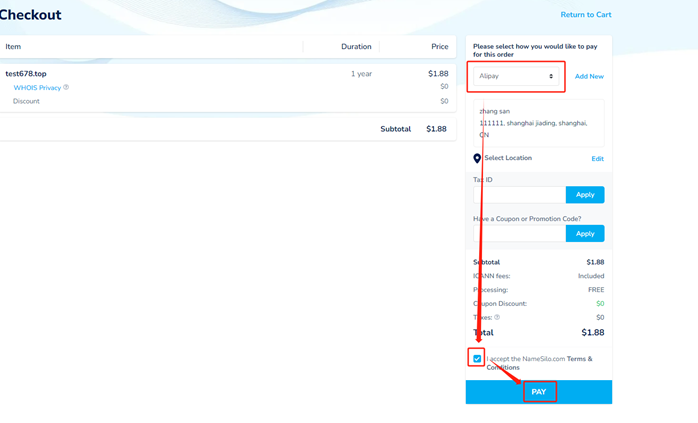
Task: Click the Item column header
Action: (13, 47)
